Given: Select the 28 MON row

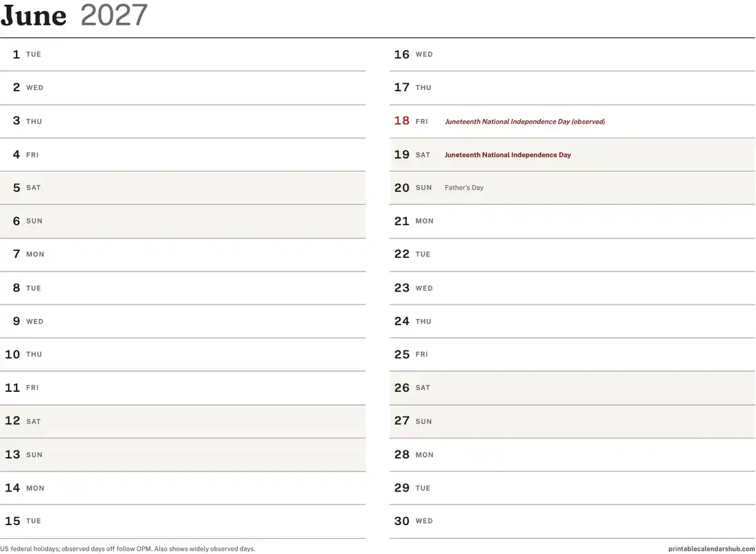Looking at the screenshot, I should [572, 454].
